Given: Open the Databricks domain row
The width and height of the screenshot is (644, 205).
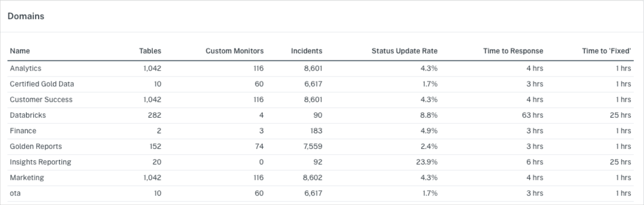Looking at the screenshot, I should click(28, 115).
